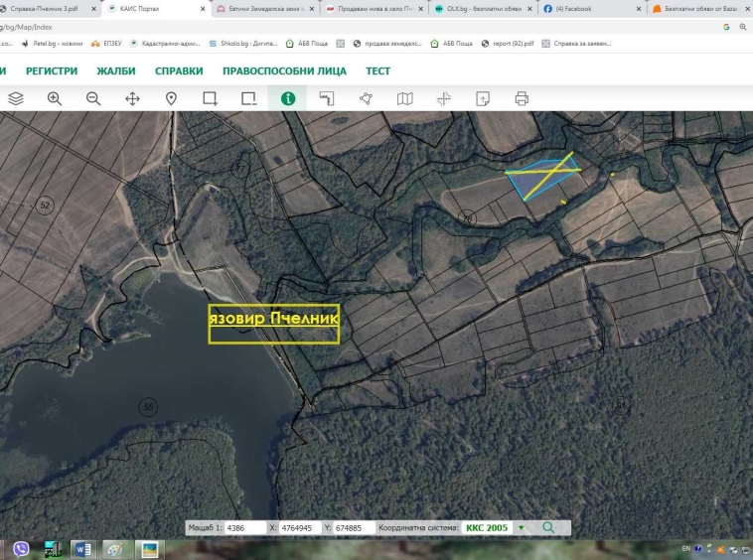Image resolution: width=753 pixels, height=560 pixels.
Task: Click the print map icon
Action: (x=522, y=98)
